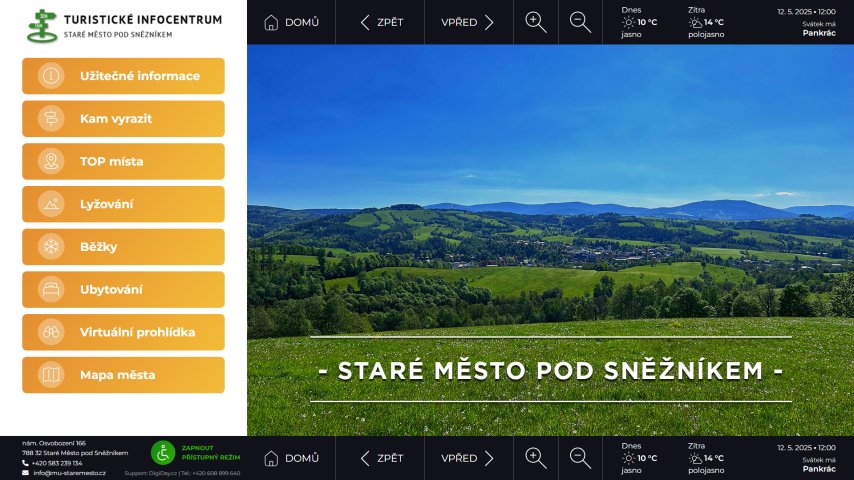This screenshot has height=480, width=854.
Task: Click the binoculars icon for Virtuální prohlídka
Action: coord(50,332)
